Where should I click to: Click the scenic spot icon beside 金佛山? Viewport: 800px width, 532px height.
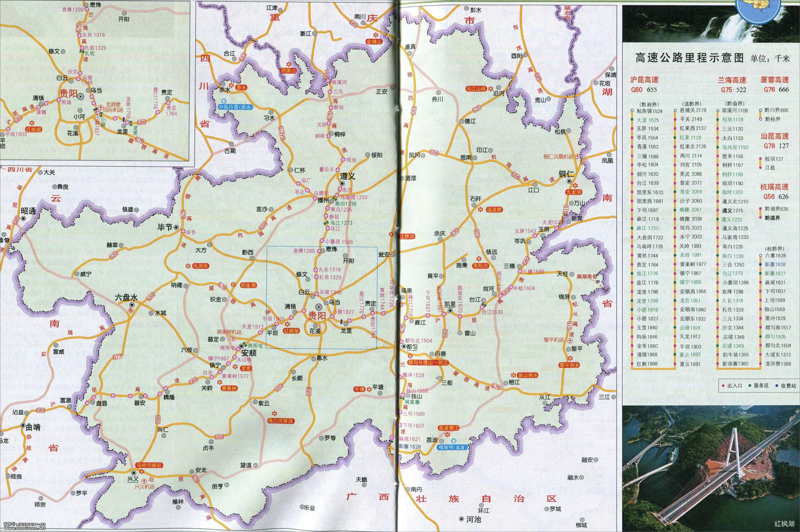[376, 35]
